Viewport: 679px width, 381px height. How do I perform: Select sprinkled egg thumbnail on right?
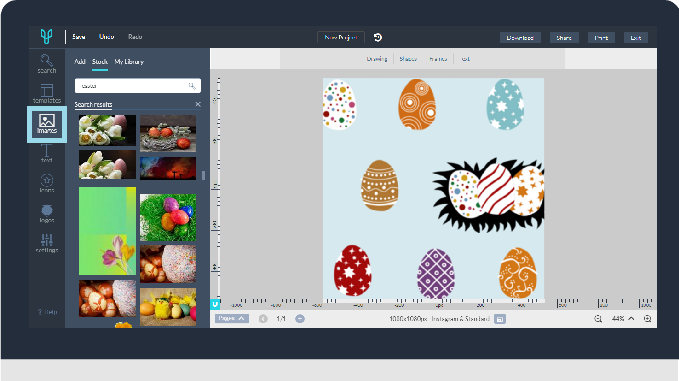coord(168,264)
